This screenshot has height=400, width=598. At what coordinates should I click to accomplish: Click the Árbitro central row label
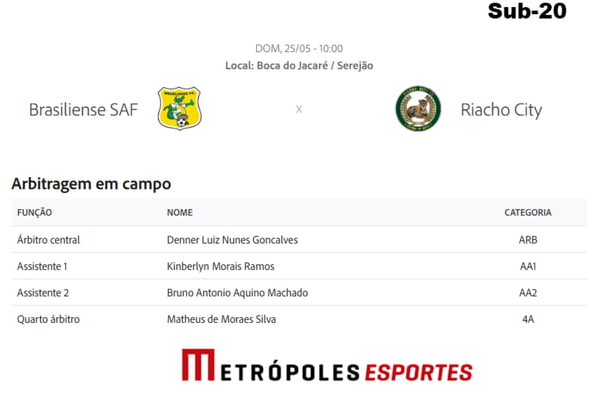pos(48,240)
